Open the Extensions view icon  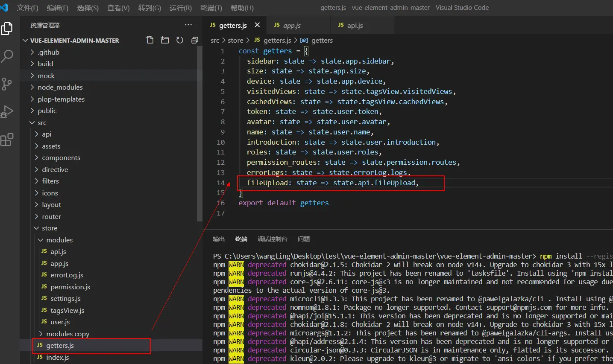[7, 140]
